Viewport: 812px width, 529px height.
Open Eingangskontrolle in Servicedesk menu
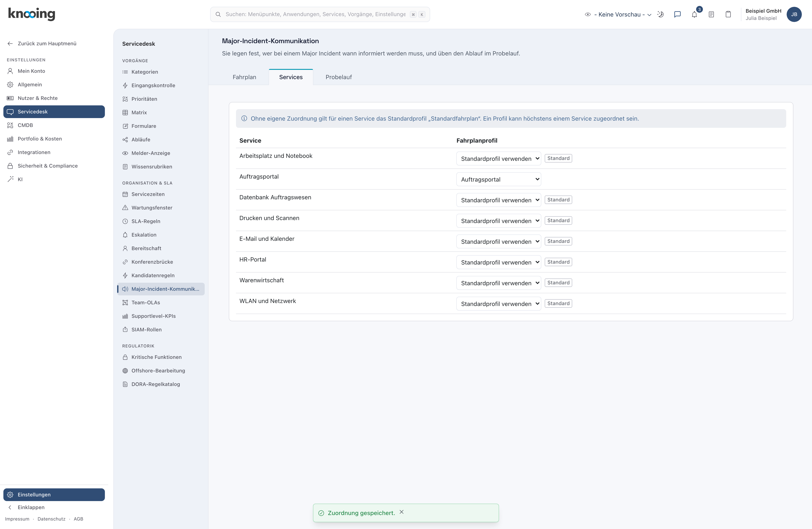click(x=161, y=85)
